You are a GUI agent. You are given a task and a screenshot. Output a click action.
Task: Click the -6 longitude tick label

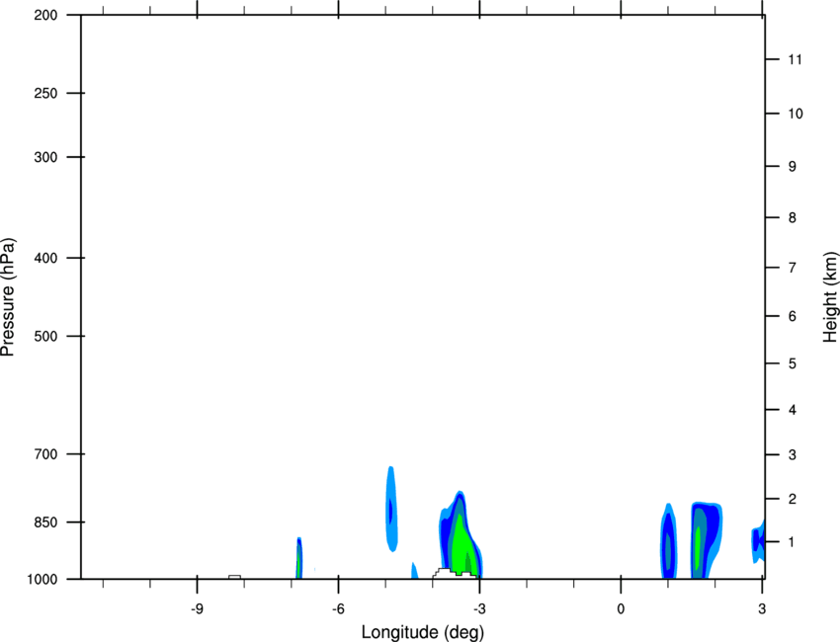pos(338,606)
